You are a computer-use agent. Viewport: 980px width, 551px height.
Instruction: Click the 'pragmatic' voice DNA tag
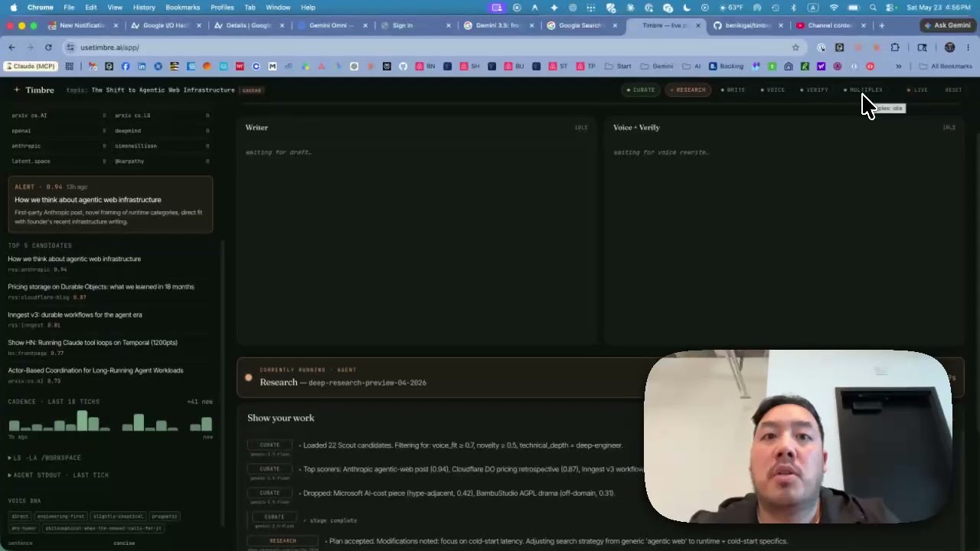click(x=165, y=517)
